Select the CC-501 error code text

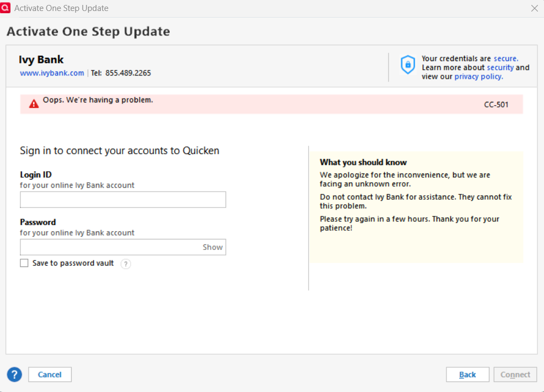[496, 105]
